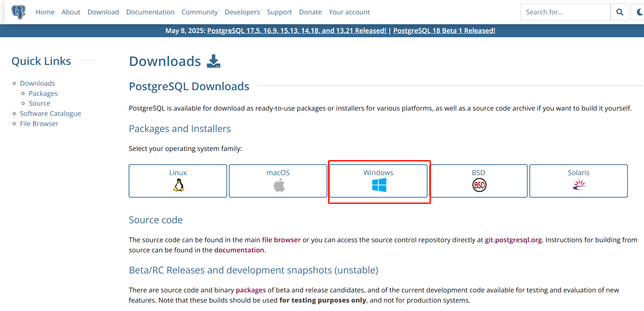
Task: Click the Windows logo icon
Action: coord(379,185)
